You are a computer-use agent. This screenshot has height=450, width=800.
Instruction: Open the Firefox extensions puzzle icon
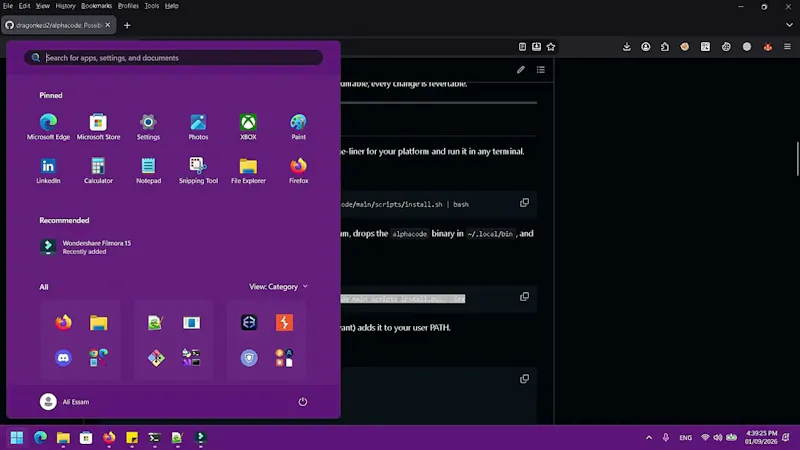point(664,47)
